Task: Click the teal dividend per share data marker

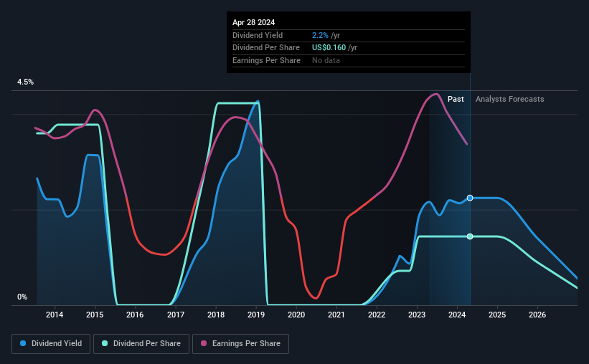Action: pyautogui.click(x=470, y=236)
